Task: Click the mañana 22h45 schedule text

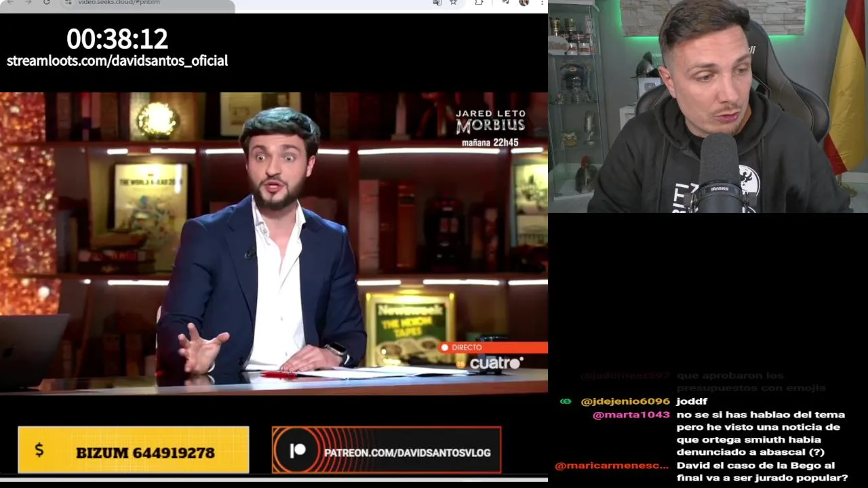Action: [x=490, y=143]
